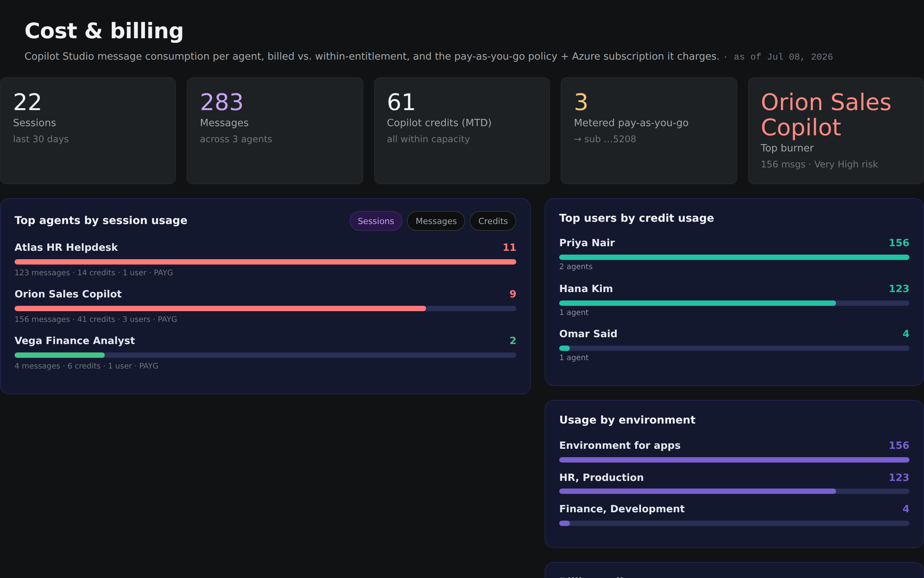Click the Atlas HR Helpdesk usage bar
Screen dimensions: 924x578
265,262
